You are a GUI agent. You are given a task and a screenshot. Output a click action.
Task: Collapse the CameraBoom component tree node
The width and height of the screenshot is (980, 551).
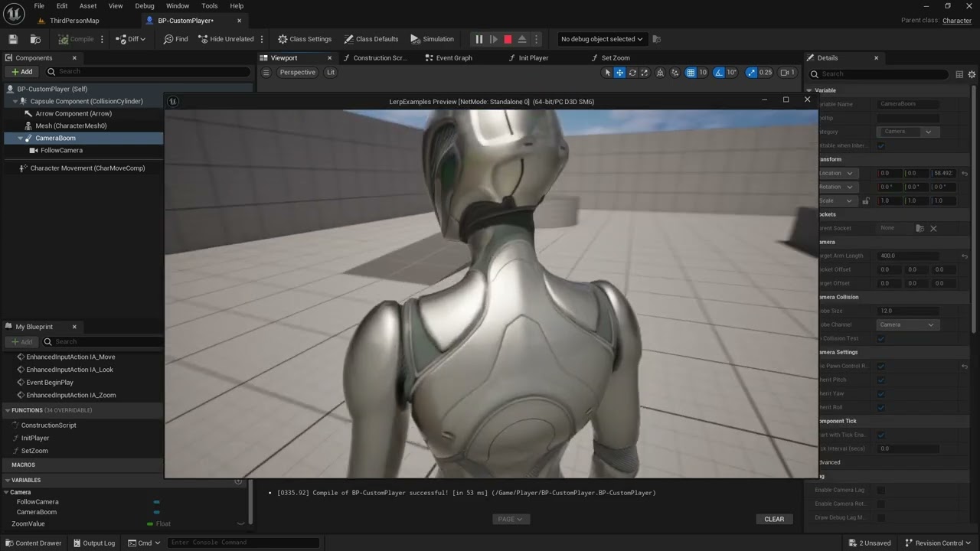point(21,139)
